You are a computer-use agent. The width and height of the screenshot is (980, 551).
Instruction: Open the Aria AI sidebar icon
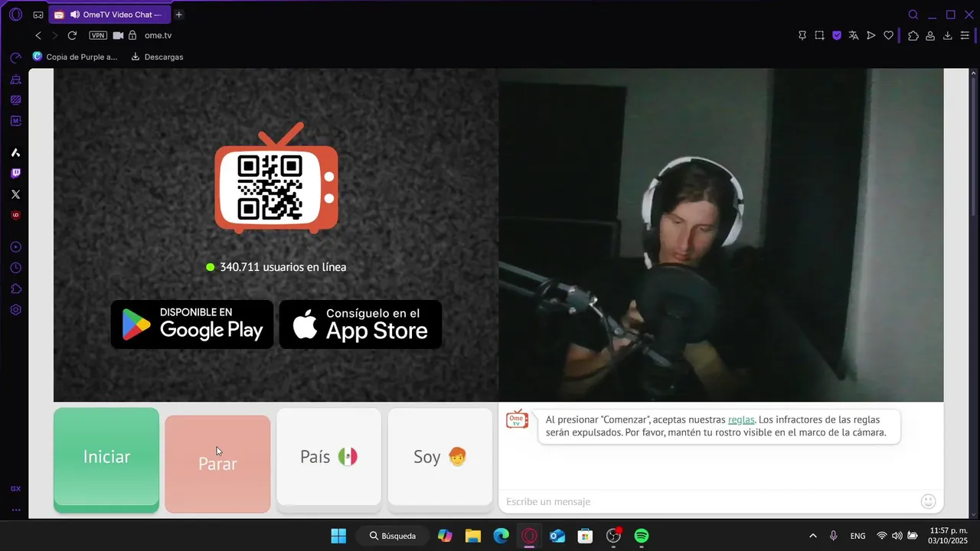coord(15,152)
